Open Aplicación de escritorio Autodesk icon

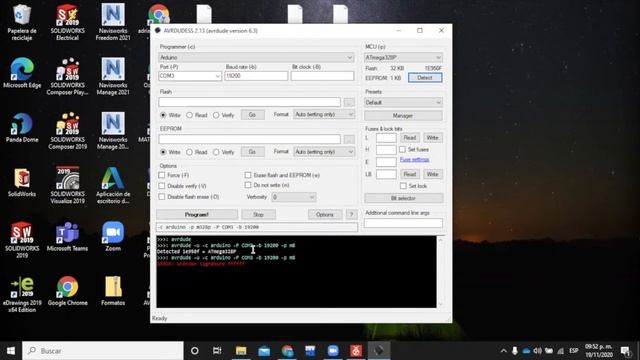point(113,186)
